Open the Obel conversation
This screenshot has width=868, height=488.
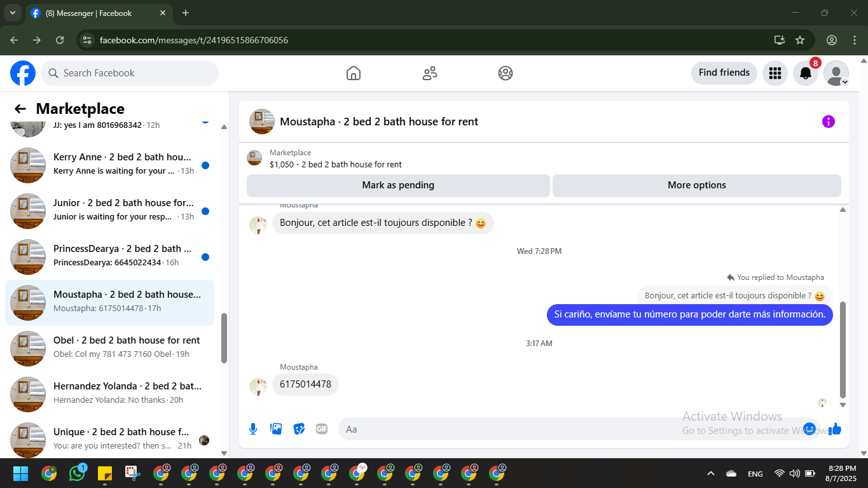[109, 348]
